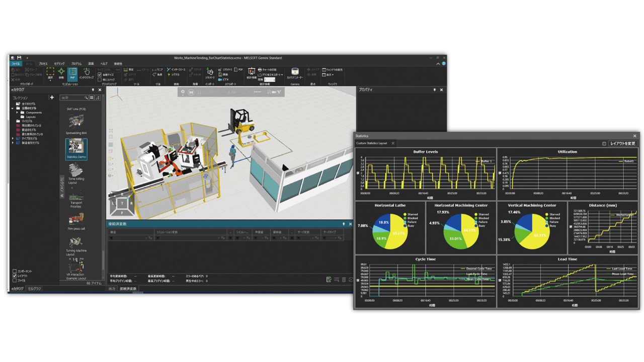
Task: Click the + button to add a collection
Action: click(51, 98)
